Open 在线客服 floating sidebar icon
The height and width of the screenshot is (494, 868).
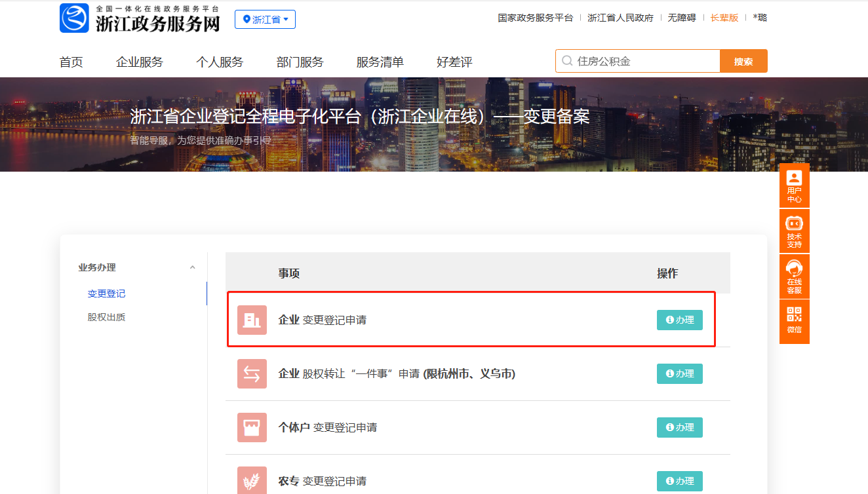[795, 276]
